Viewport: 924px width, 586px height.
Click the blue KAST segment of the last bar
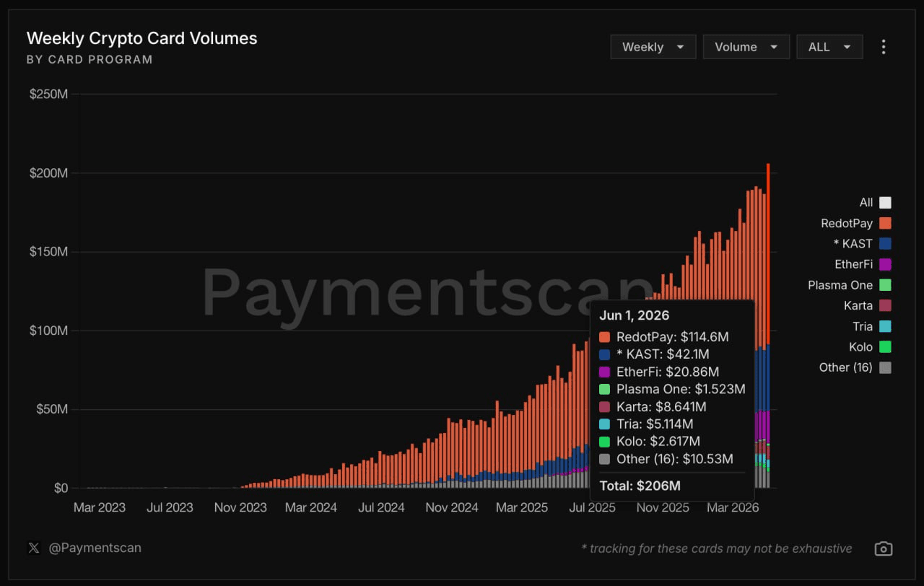click(768, 377)
